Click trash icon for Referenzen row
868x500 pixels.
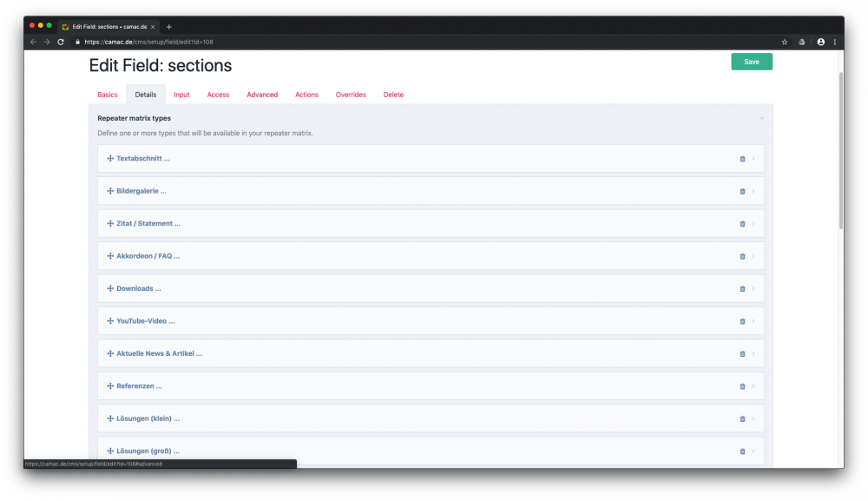pyautogui.click(x=742, y=386)
